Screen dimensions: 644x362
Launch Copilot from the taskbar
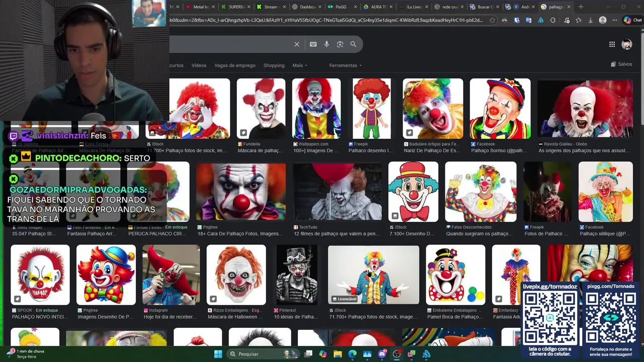point(323,354)
